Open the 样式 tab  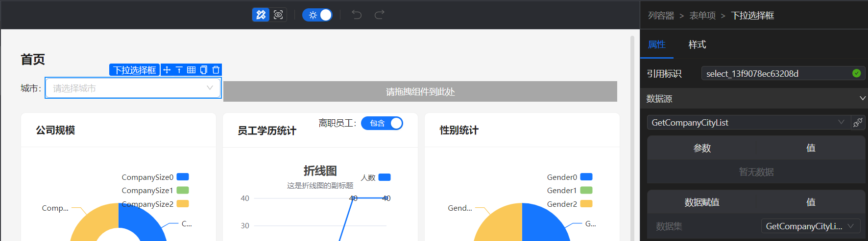[697, 44]
